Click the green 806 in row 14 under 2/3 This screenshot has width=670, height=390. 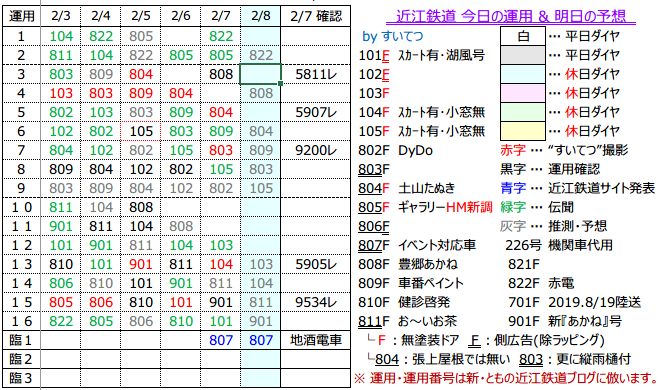[60, 283]
